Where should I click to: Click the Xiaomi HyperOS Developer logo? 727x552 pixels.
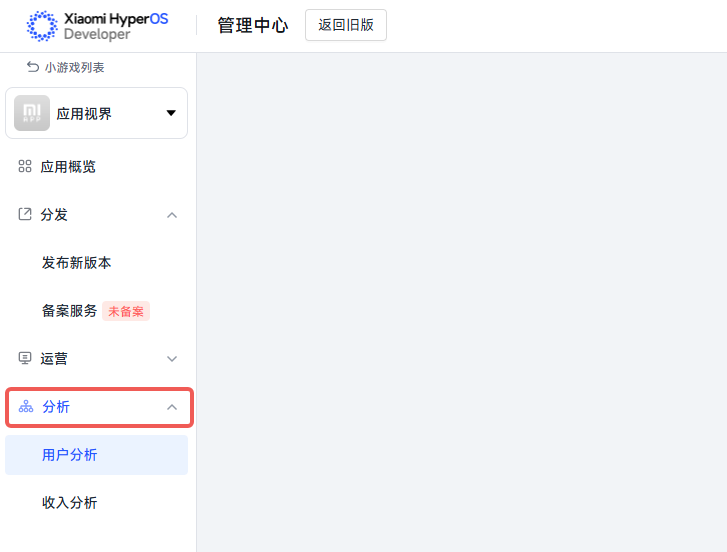point(97,25)
